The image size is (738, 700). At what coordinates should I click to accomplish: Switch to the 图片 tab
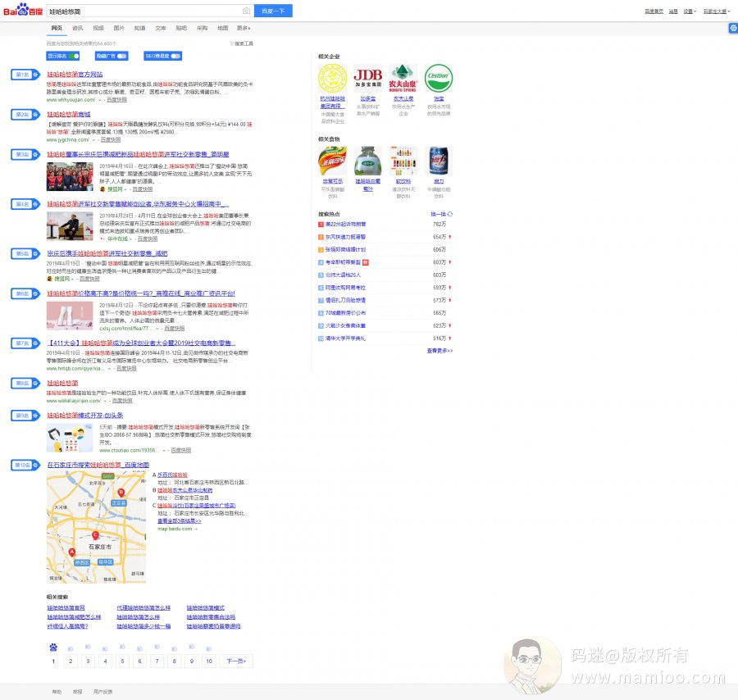coord(120,28)
